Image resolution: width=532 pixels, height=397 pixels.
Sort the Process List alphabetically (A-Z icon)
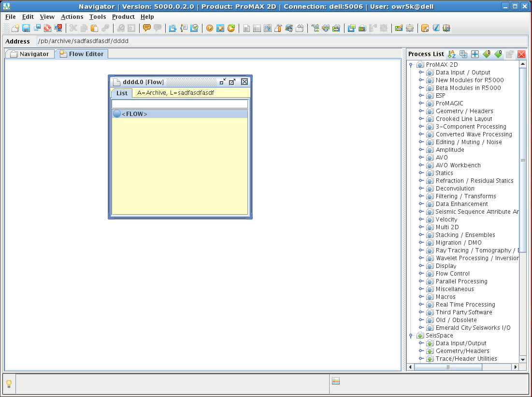pos(452,54)
